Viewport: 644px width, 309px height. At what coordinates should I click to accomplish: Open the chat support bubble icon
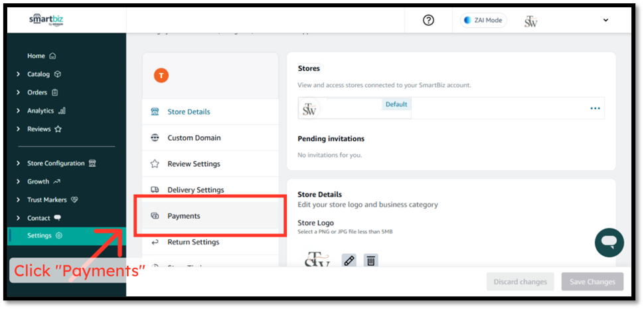(609, 242)
